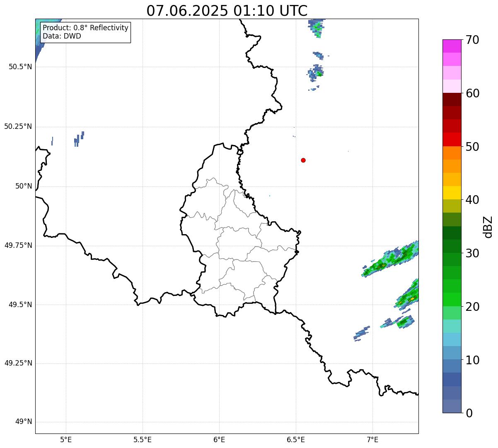Click latitude label 49°N

pyautogui.click(x=24, y=422)
